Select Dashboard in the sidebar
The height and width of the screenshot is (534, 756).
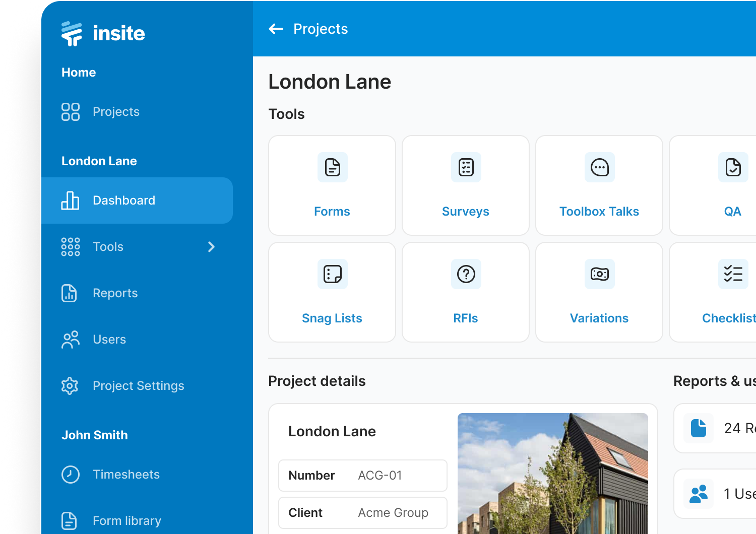[124, 201]
